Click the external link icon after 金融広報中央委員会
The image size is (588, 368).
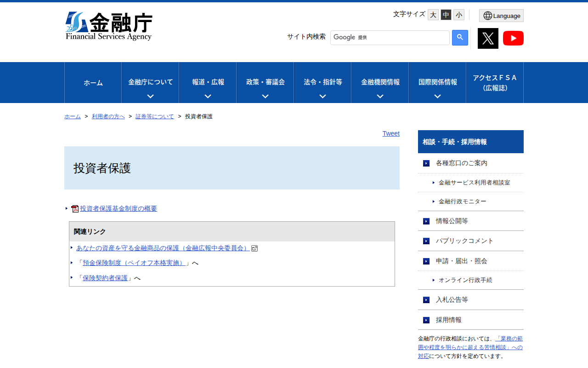(254, 248)
